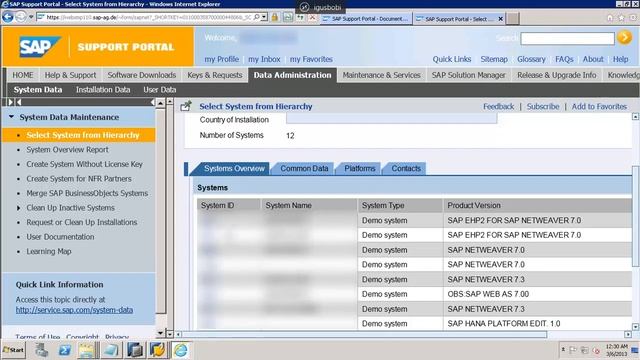
Task: Switch to the Common Data tab
Action: (x=304, y=169)
